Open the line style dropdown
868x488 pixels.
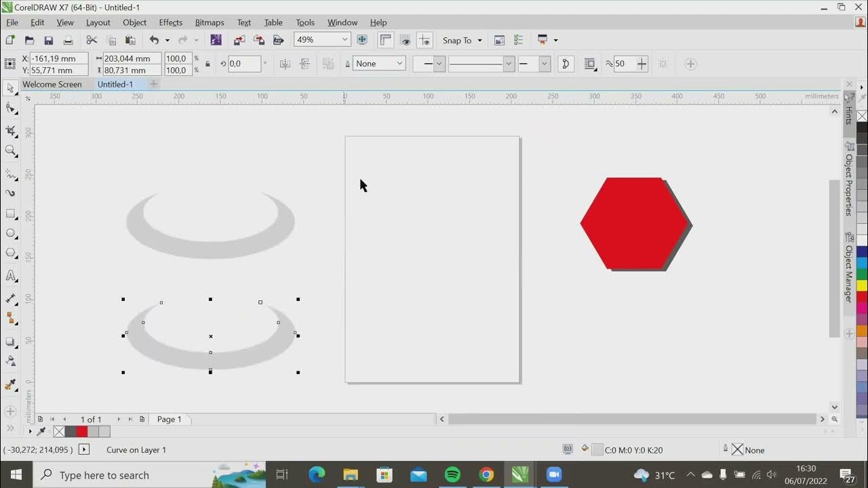coord(509,64)
